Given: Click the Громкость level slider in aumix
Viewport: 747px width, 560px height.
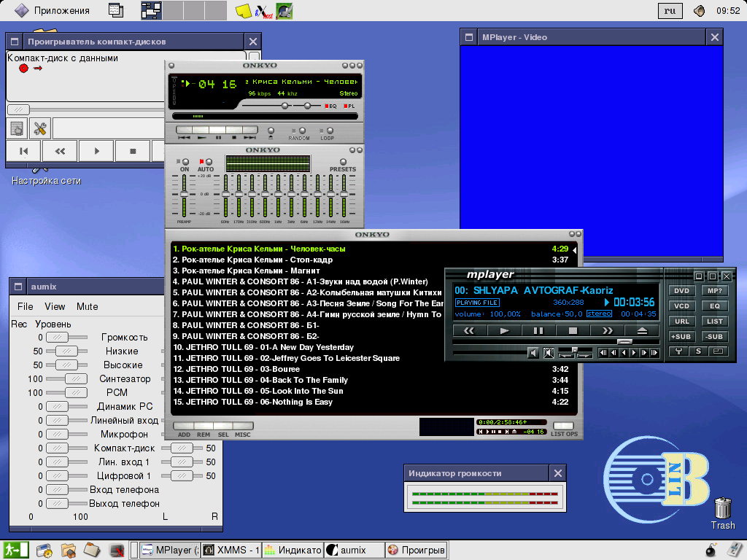Looking at the screenshot, I should click(57, 337).
